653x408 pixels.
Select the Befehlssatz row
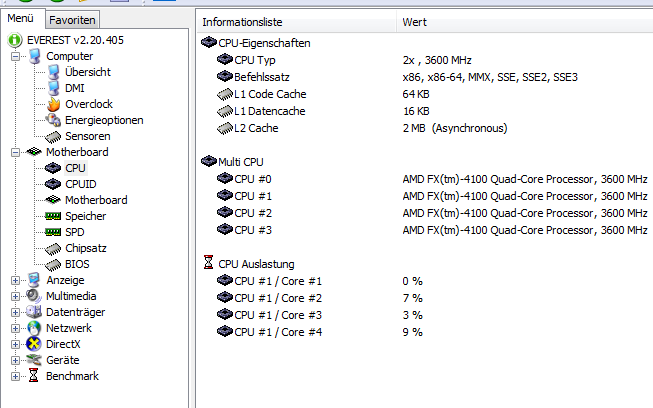pyautogui.click(x=425, y=77)
